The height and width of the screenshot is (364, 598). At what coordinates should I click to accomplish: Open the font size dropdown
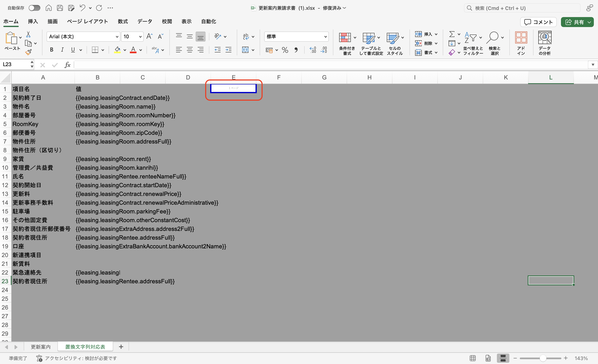pos(140,37)
